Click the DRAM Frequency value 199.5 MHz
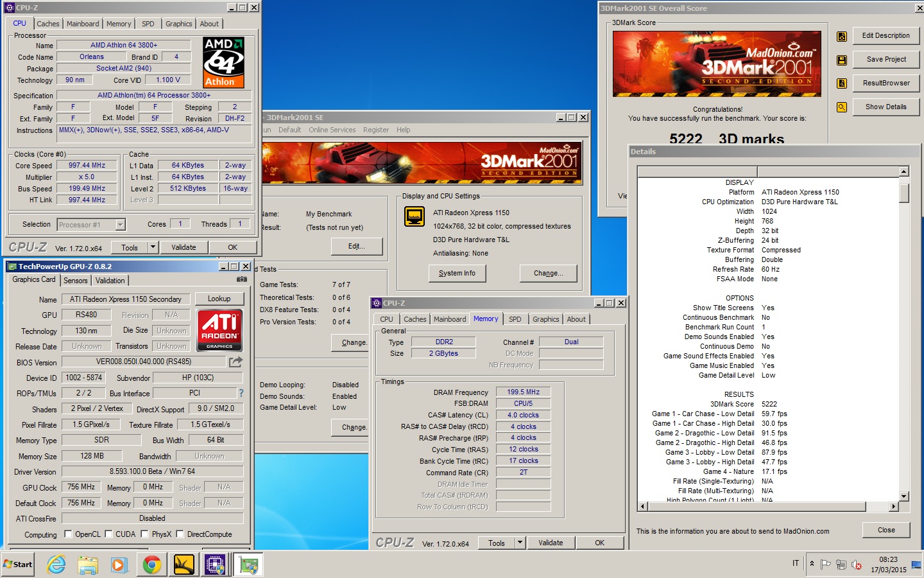Viewport: 924px width, 578px height. pos(523,392)
